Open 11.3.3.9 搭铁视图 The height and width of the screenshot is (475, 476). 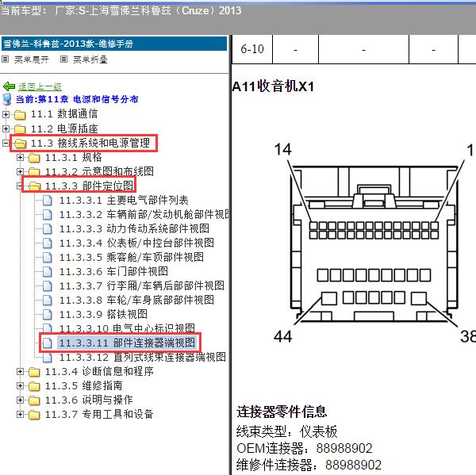point(103,315)
